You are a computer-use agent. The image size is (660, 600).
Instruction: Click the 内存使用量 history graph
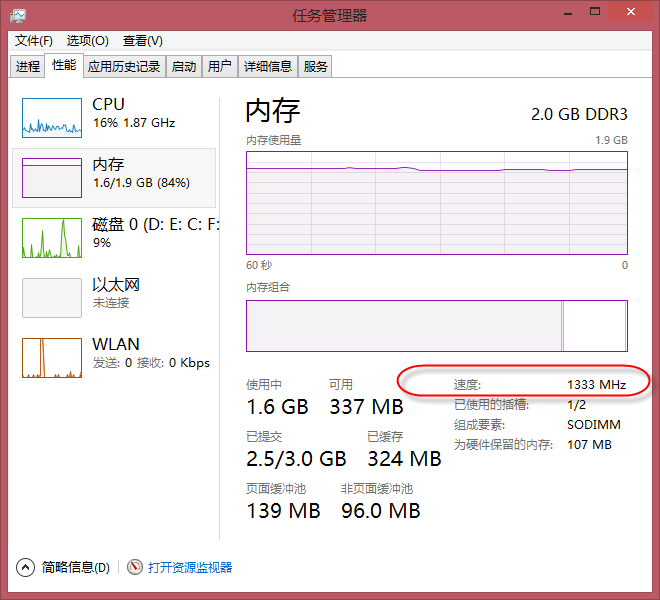point(437,203)
